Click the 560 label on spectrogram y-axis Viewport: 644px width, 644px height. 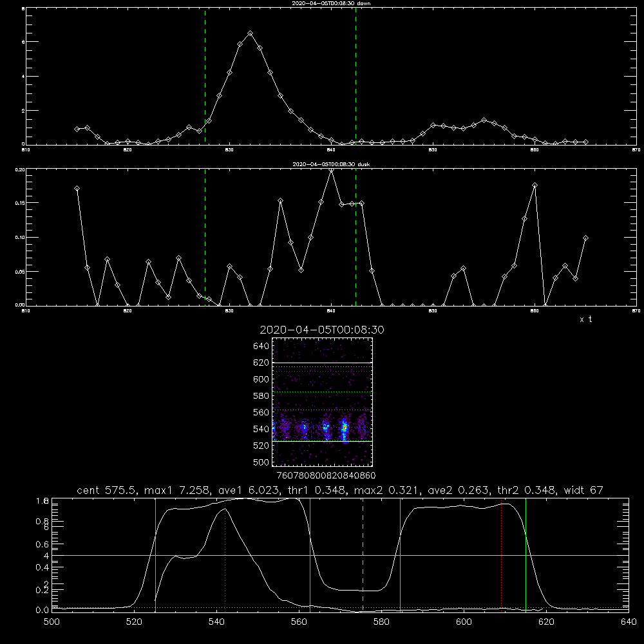(261, 412)
